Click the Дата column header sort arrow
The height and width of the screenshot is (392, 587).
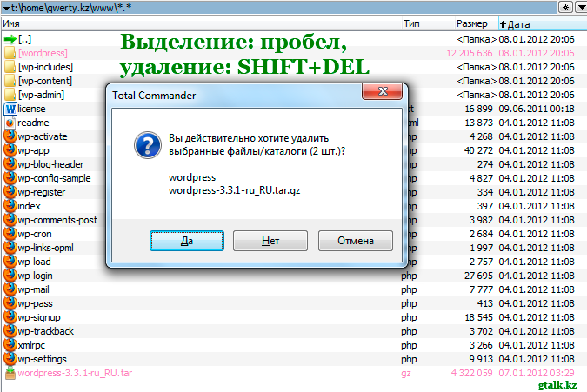coord(504,24)
